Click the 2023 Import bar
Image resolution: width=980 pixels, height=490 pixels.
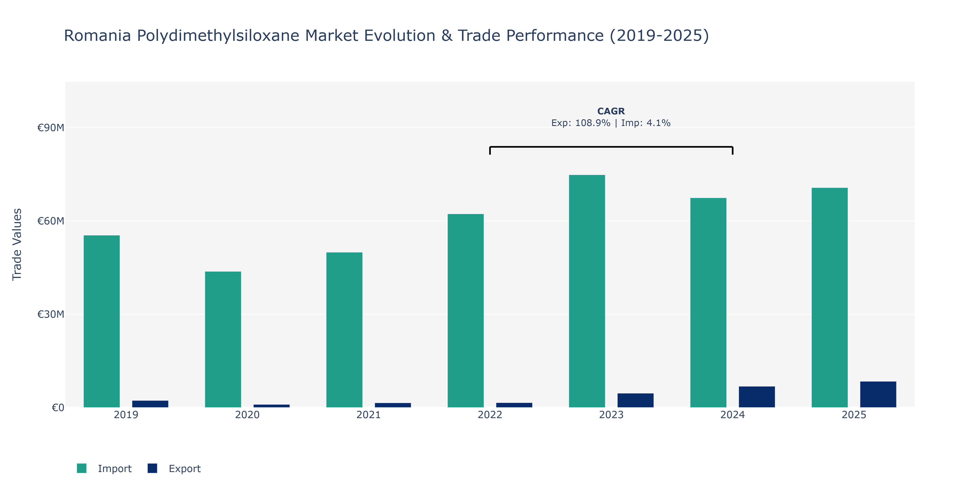pos(587,291)
